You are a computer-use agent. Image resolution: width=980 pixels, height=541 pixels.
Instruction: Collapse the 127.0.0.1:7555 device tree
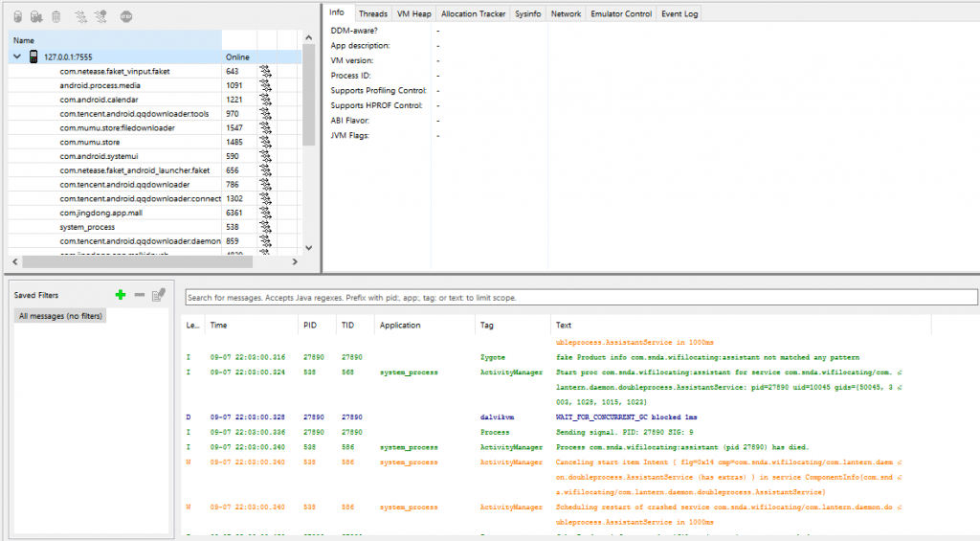17,56
